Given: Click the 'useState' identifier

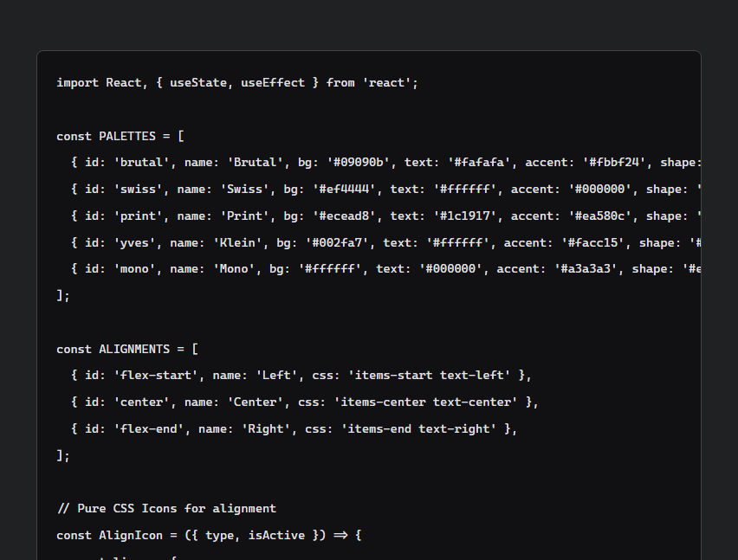Looking at the screenshot, I should pyautogui.click(x=198, y=83).
